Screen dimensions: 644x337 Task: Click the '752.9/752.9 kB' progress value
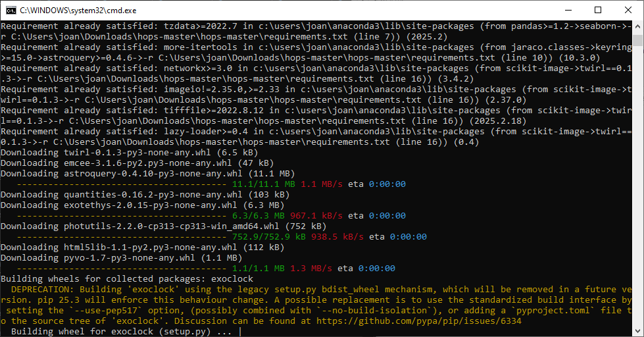(x=269, y=237)
